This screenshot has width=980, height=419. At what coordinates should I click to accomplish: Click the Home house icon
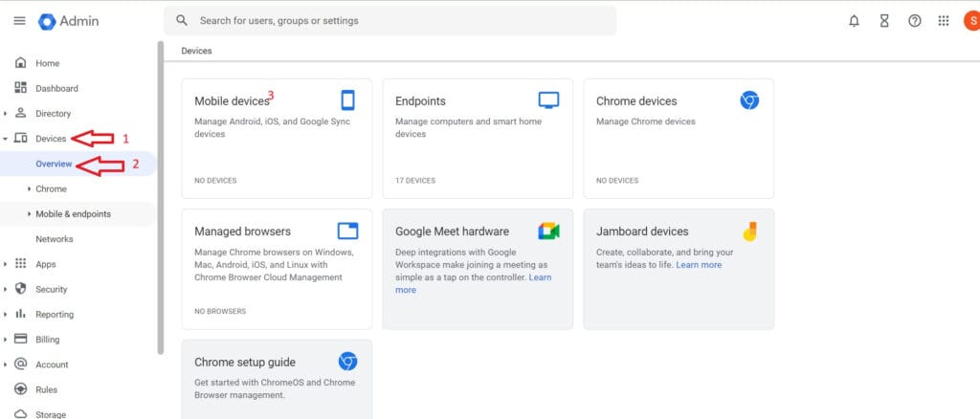click(21, 63)
